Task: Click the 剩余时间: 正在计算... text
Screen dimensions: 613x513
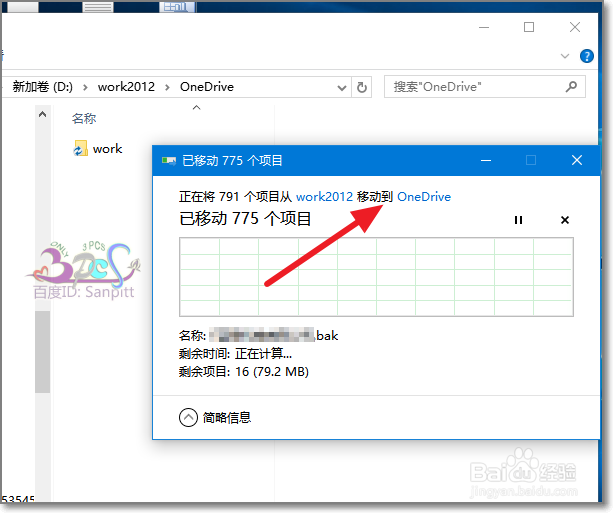Action: pos(235,353)
